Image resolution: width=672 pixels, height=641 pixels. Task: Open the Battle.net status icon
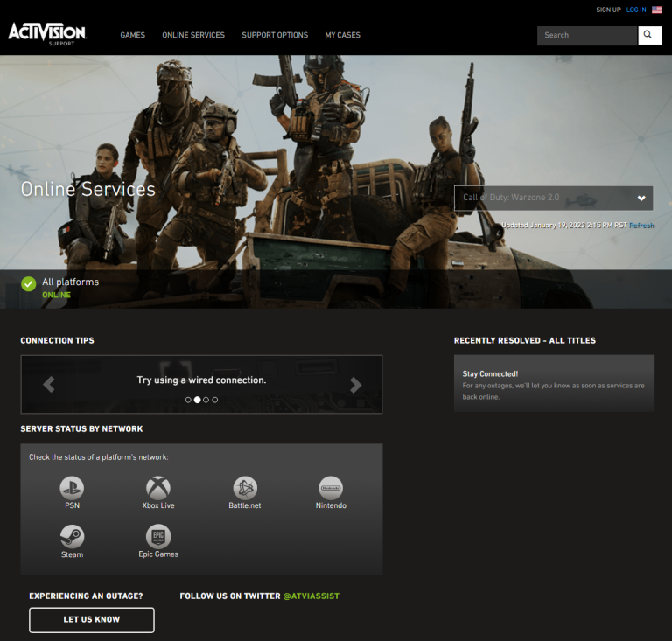(245, 488)
